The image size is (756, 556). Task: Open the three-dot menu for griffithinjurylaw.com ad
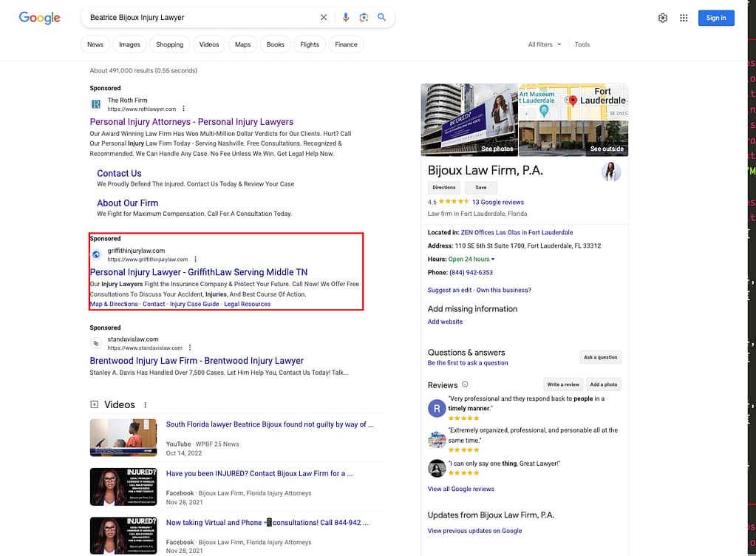click(195, 260)
